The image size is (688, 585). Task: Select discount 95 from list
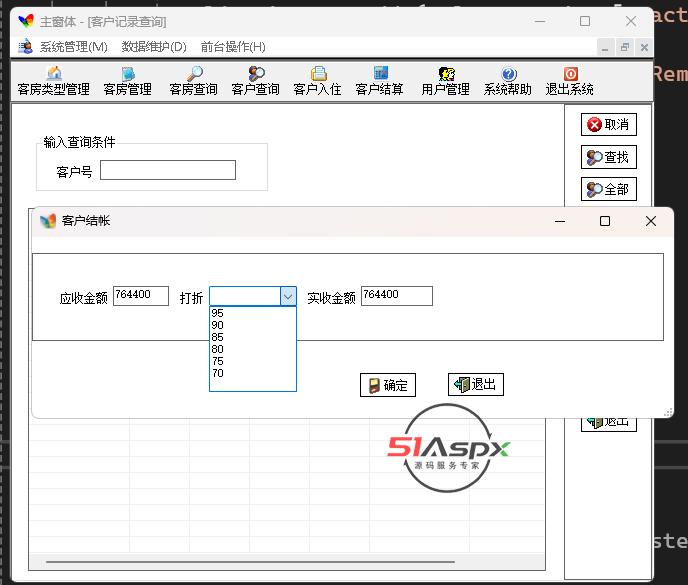point(253,313)
